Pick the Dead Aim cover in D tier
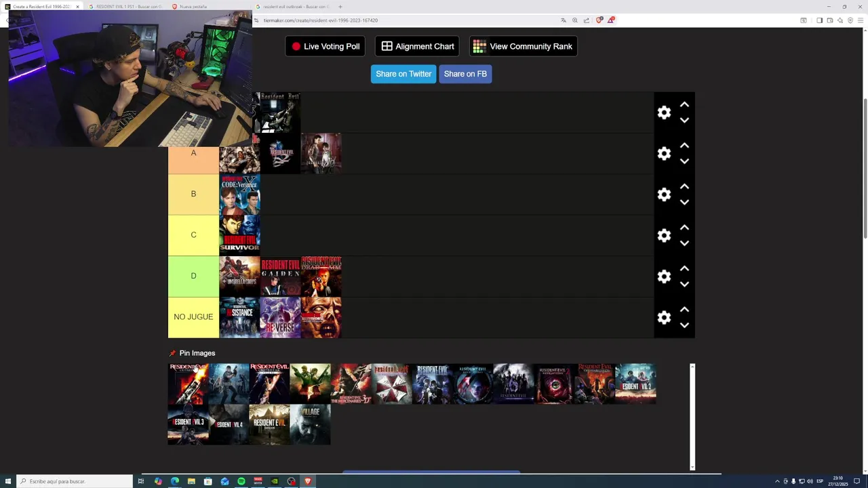Screen dimensions: 868x488 [x=321, y=277]
